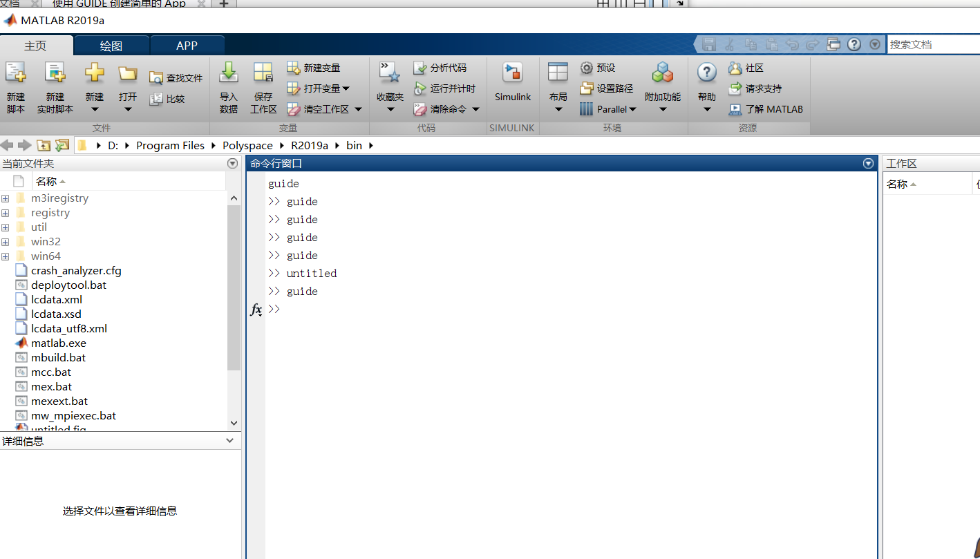The image size is (980, 559).
Task: Click the 使用 GUIDE 创建简单的 App browser tab
Action: coord(119,3)
